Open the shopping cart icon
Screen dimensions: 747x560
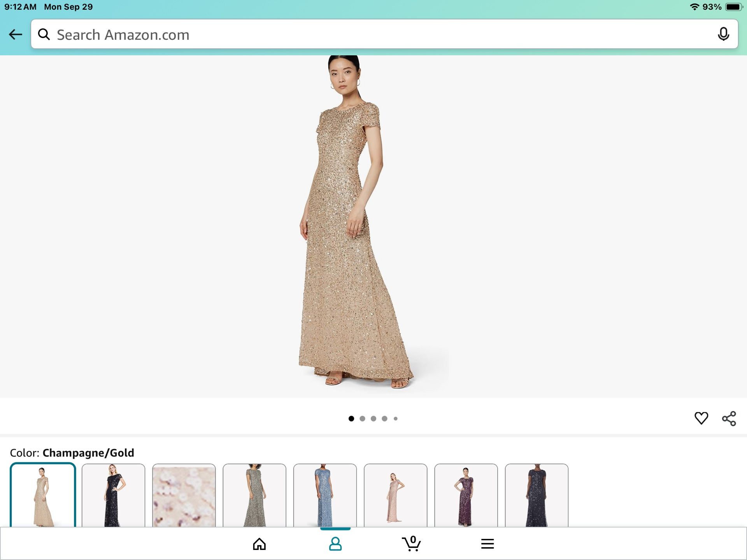pos(411,544)
